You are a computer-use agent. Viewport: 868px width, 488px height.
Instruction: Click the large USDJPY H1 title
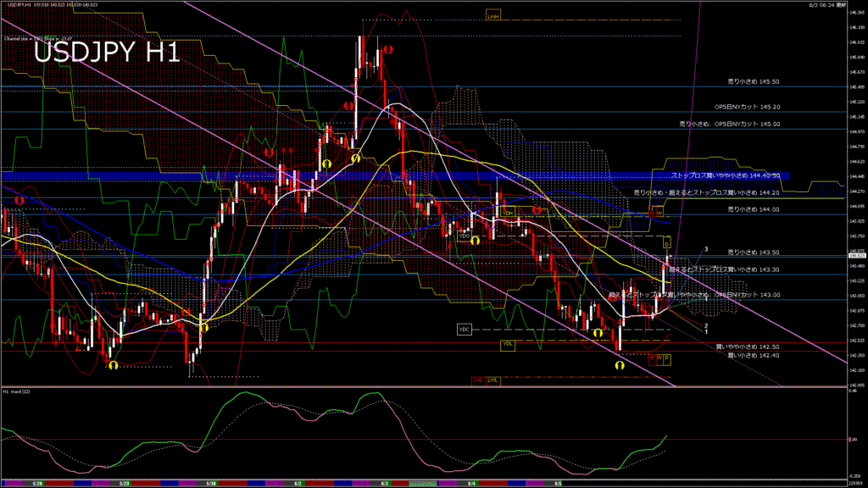click(107, 53)
